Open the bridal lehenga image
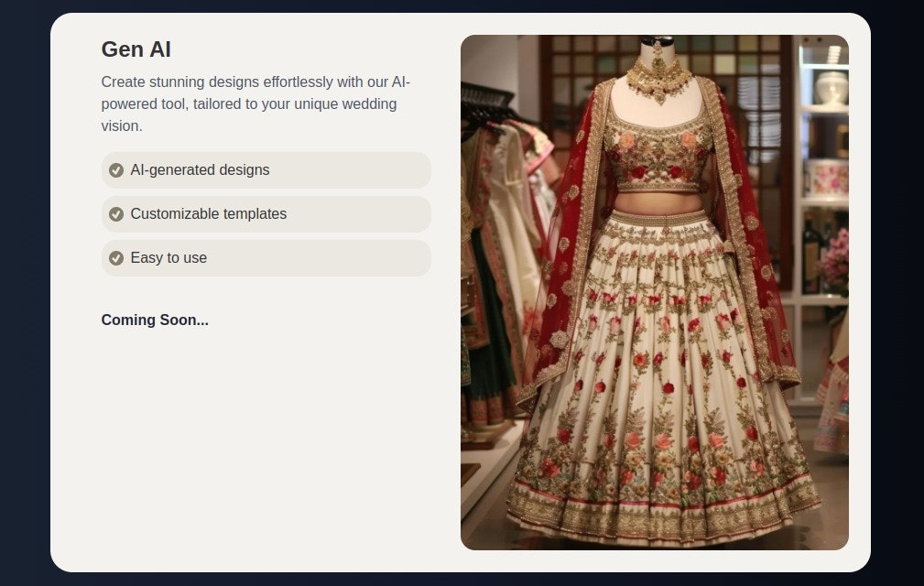 (655, 293)
